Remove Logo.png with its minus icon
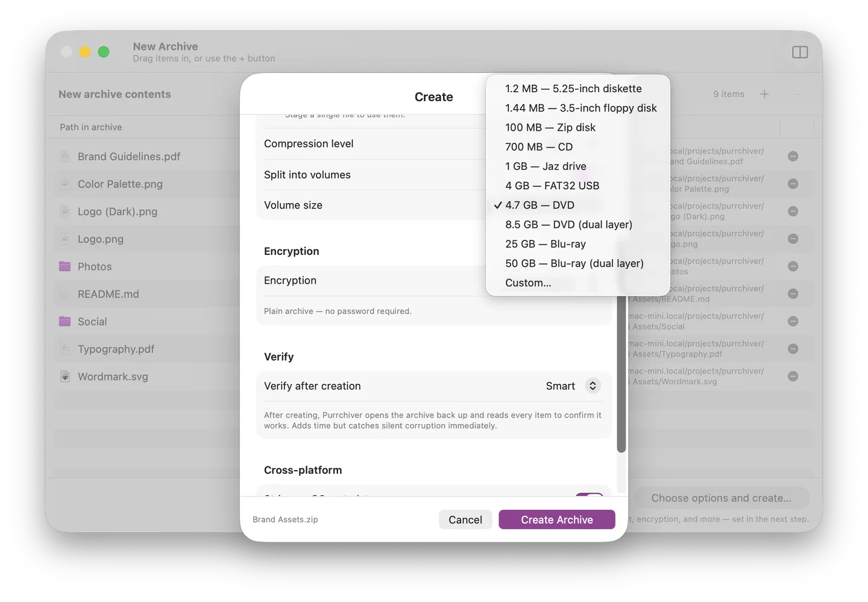868x602 pixels. [x=793, y=239]
